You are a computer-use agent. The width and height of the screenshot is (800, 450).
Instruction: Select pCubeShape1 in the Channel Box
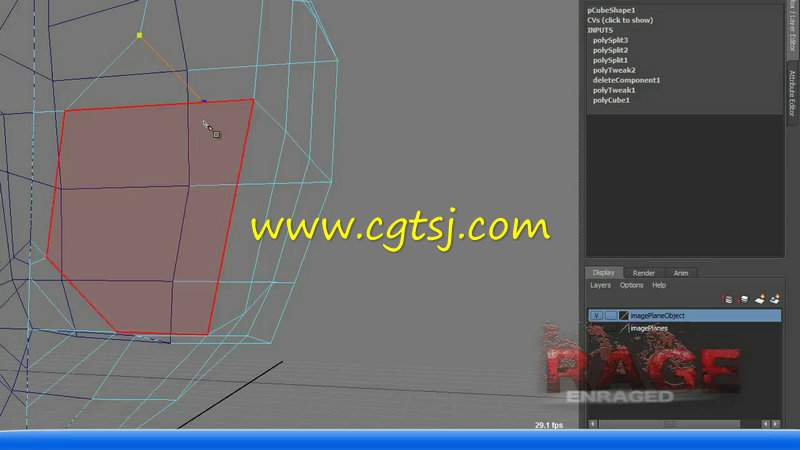pos(611,10)
